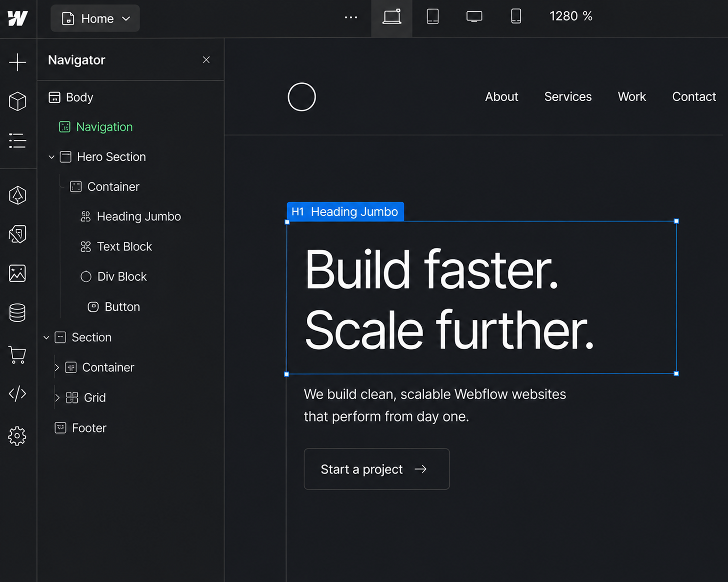Close the Navigator panel
728x582 pixels.
(206, 60)
